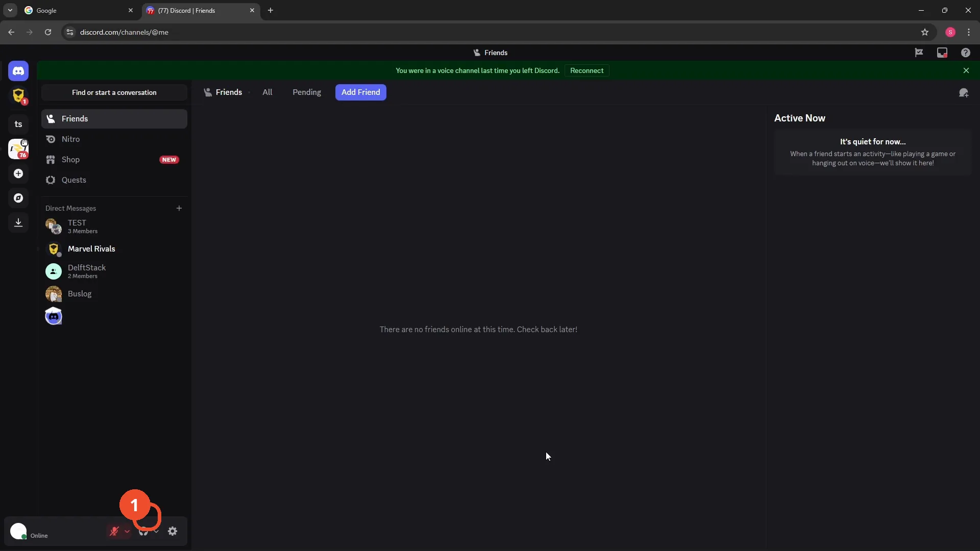Open Chrome three-dot menu

pyautogui.click(x=969, y=32)
